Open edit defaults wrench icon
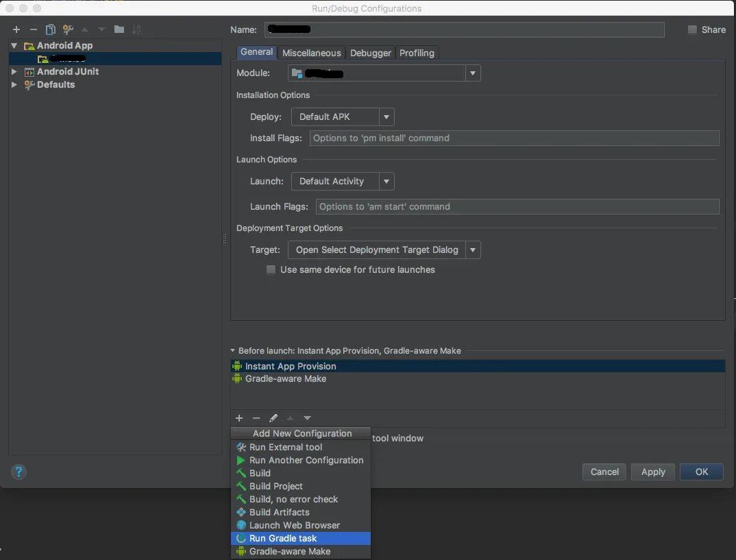The image size is (736, 560). [x=68, y=29]
